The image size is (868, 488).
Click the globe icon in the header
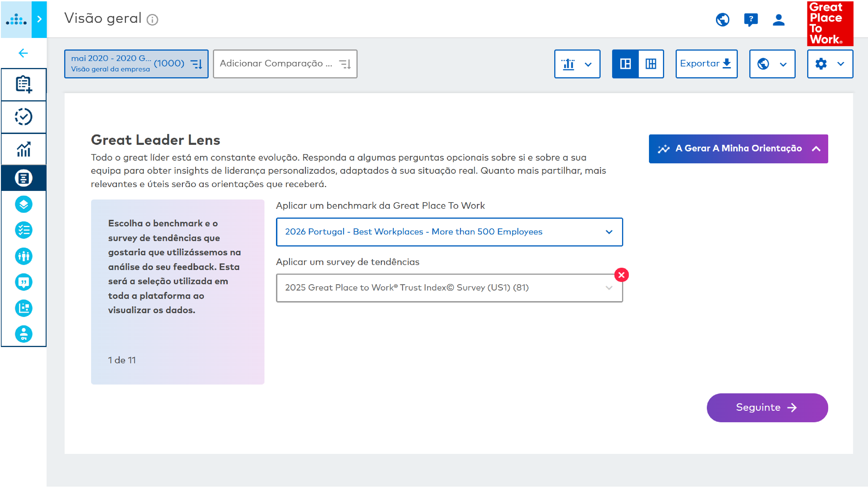click(722, 19)
